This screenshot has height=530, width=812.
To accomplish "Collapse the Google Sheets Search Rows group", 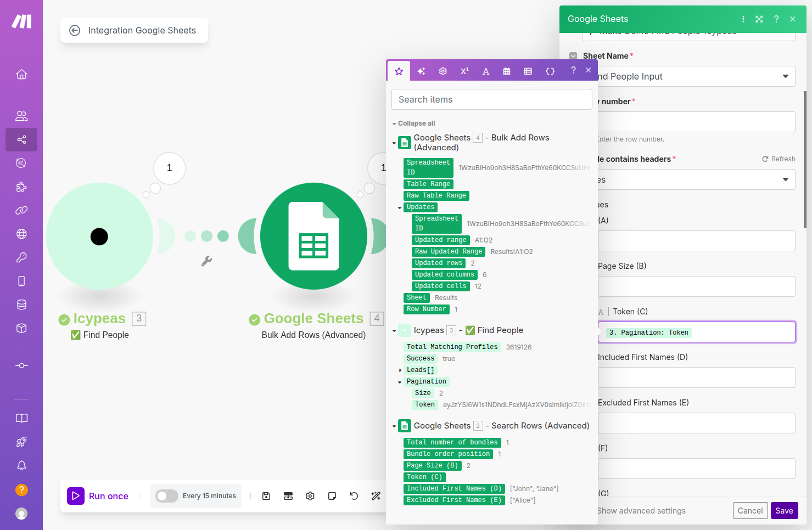I will coord(394,426).
